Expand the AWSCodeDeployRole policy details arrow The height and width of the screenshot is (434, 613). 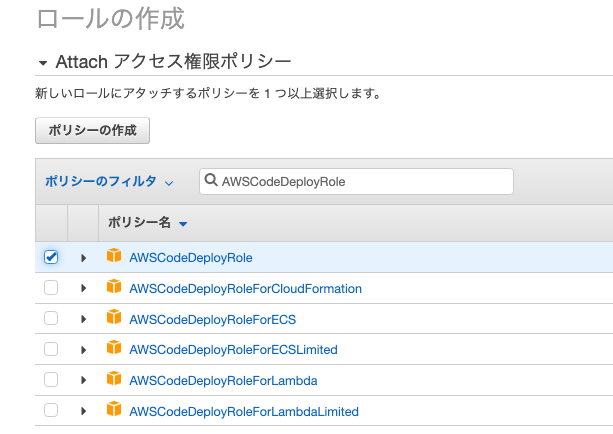coord(83,258)
